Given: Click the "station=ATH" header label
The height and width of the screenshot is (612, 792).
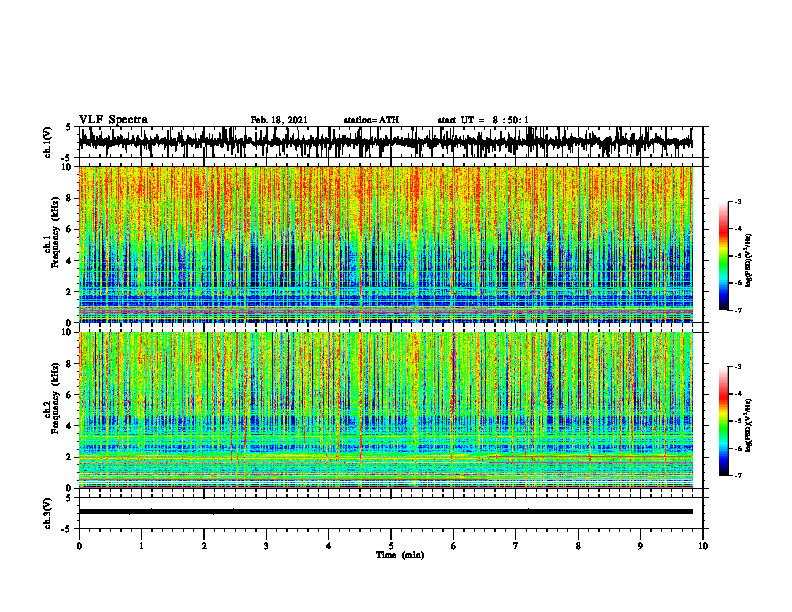Looking at the screenshot, I should pyautogui.click(x=371, y=120).
